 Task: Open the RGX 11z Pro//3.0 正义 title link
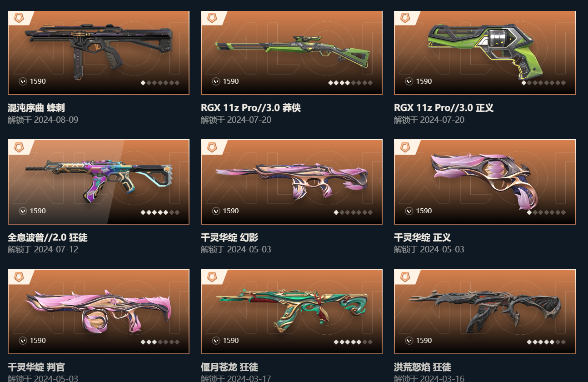click(x=443, y=108)
